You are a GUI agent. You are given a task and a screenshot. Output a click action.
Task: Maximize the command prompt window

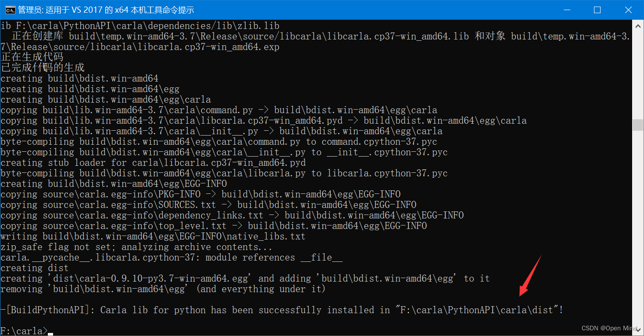tap(597, 9)
